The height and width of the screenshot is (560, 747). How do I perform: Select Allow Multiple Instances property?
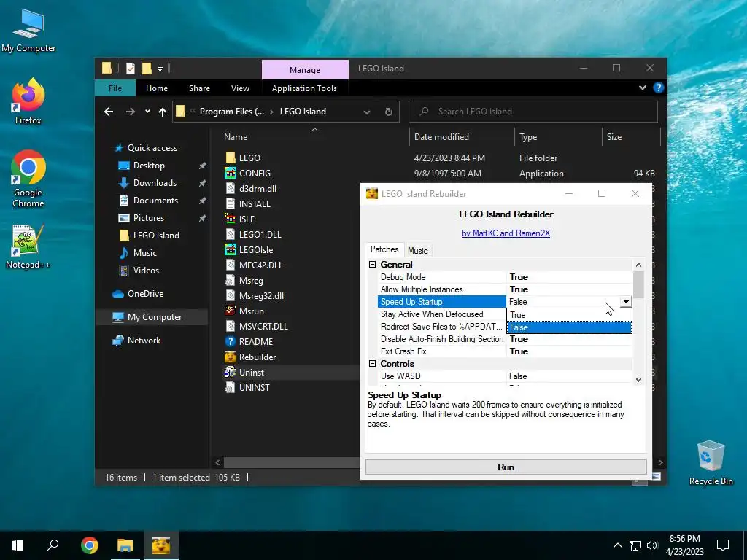(505, 289)
